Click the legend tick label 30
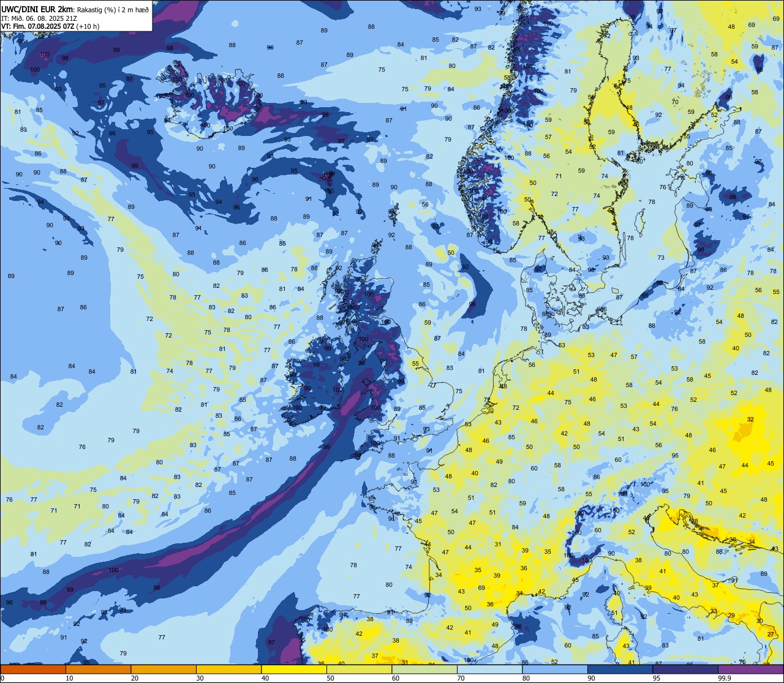This screenshot has height=683, width=784. [x=200, y=678]
